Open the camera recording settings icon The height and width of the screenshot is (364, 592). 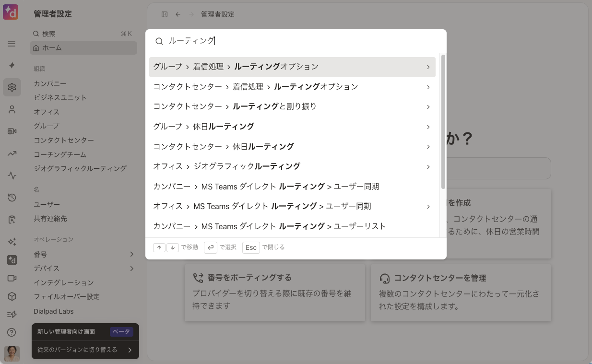tap(12, 131)
